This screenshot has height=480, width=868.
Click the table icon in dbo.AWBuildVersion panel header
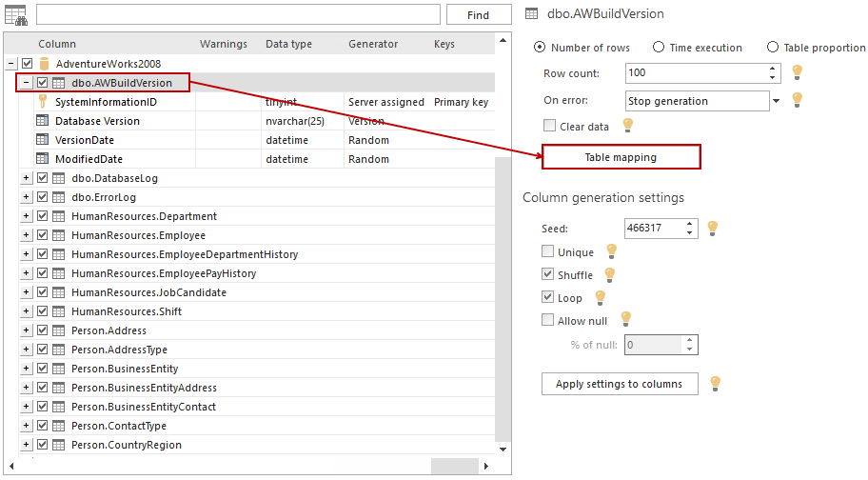[x=531, y=14]
